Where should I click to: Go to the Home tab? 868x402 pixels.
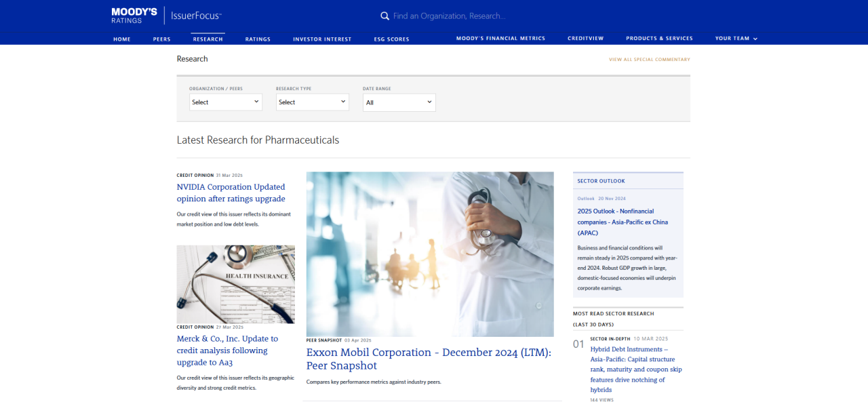pos(122,39)
